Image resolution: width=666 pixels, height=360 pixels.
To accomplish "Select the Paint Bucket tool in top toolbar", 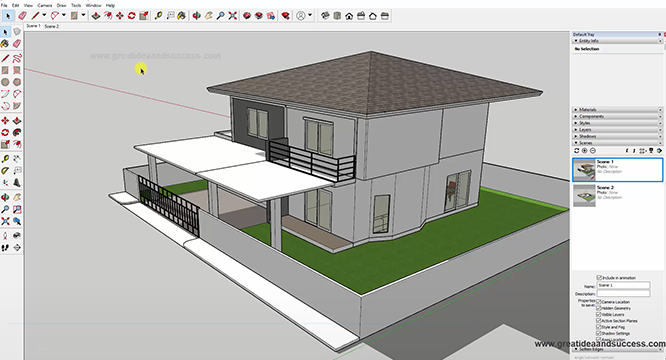I will [182, 16].
